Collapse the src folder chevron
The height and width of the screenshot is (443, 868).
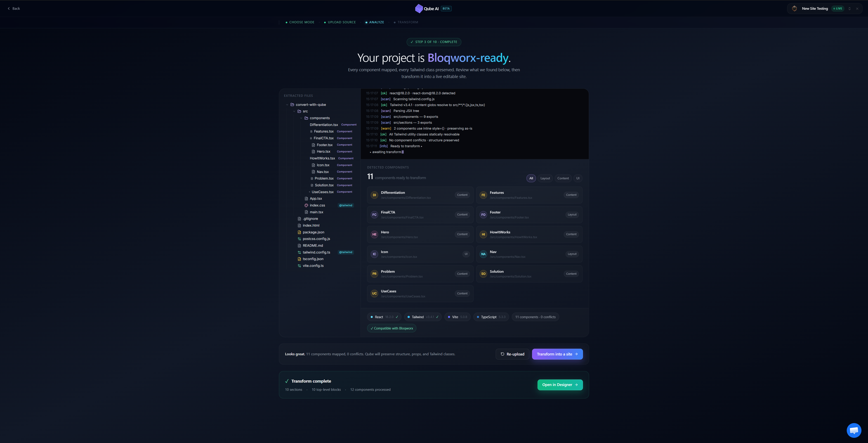[294, 111]
